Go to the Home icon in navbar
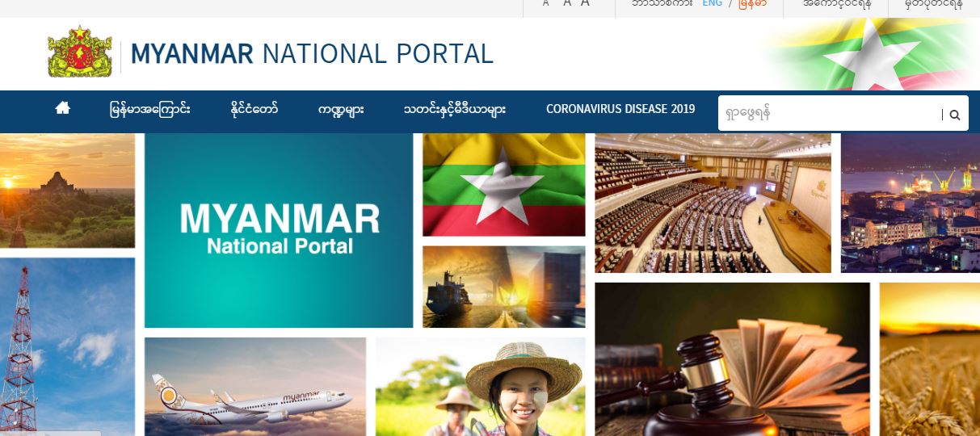This screenshot has height=436, width=980. point(62,108)
